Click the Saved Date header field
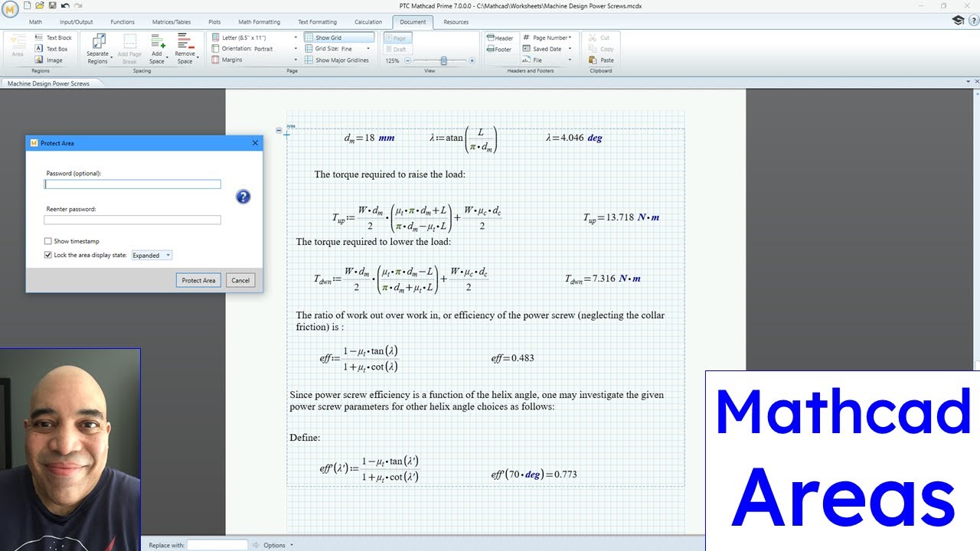 543,49
